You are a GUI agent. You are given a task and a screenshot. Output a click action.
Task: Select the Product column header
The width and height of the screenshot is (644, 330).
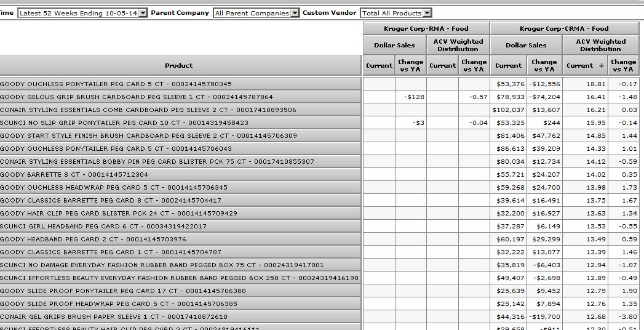[178, 65]
